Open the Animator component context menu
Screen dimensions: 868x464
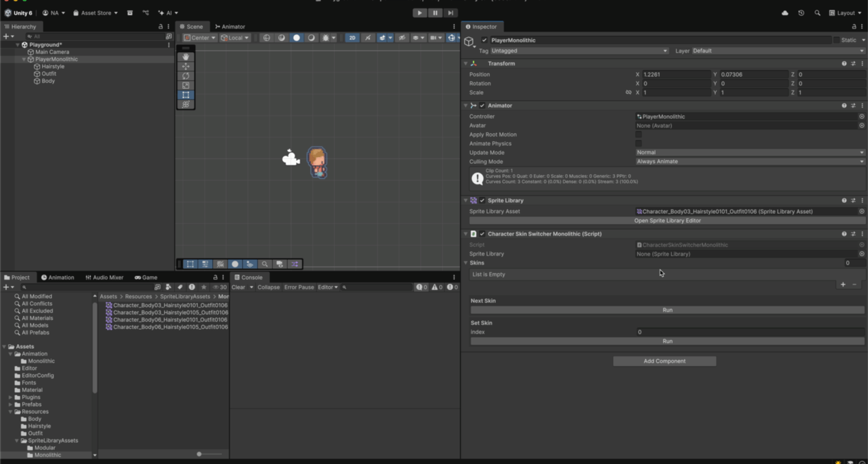pos(862,106)
